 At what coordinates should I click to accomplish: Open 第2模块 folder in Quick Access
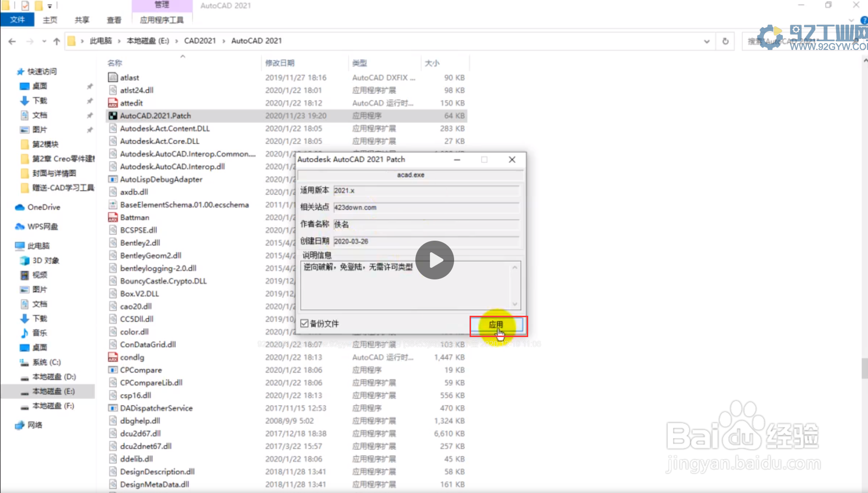coord(40,144)
